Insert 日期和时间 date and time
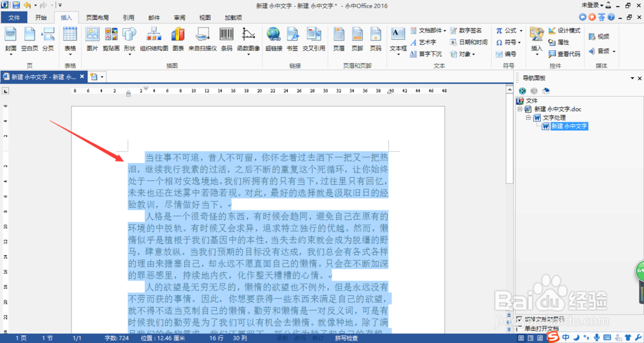The width and height of the screenshot is (644, 343). coord(469,42)
